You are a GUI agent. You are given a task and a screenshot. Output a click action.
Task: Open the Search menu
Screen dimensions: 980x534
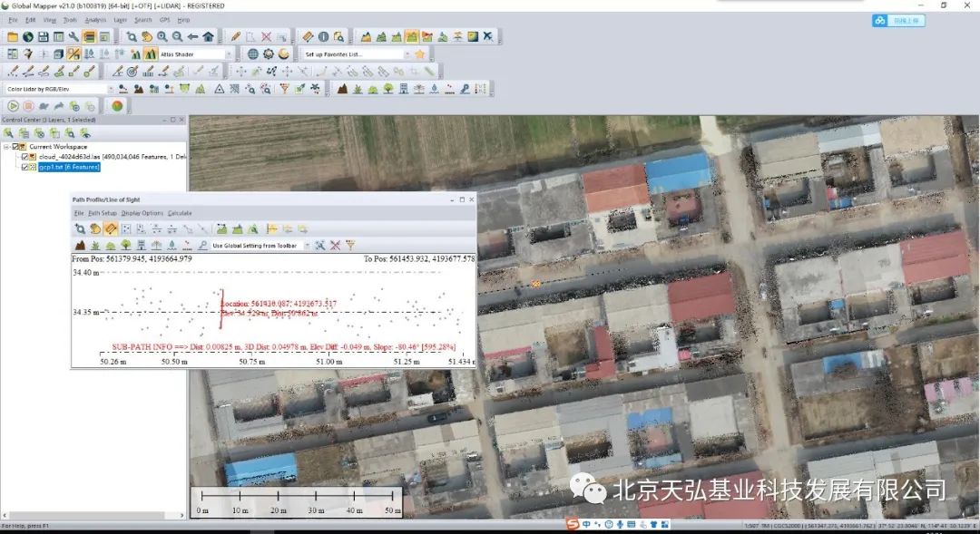click(x=143, y=20)
